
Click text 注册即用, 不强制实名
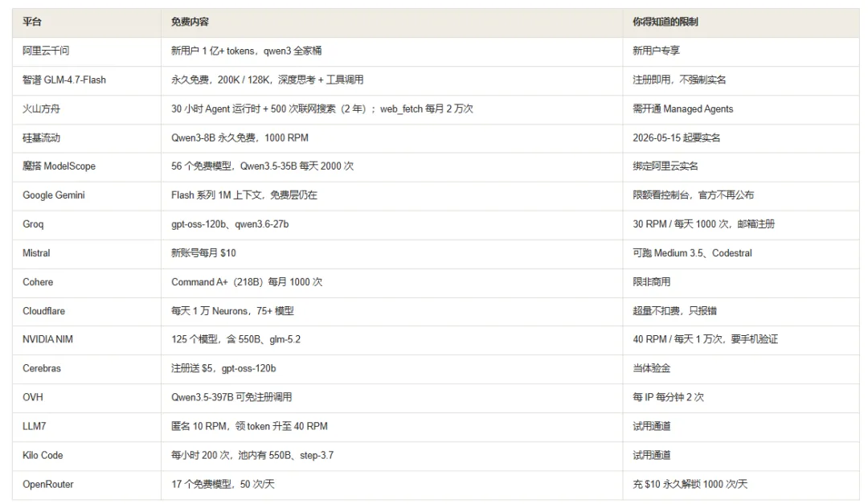click(x=679, y=80)
